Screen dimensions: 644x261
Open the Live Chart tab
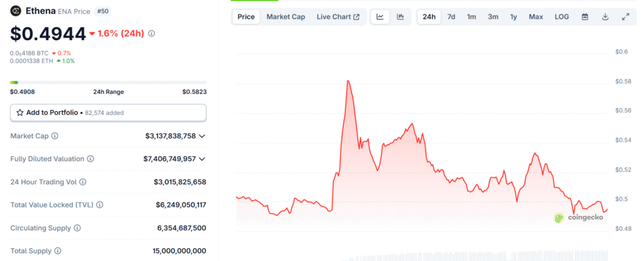[338, 17]
